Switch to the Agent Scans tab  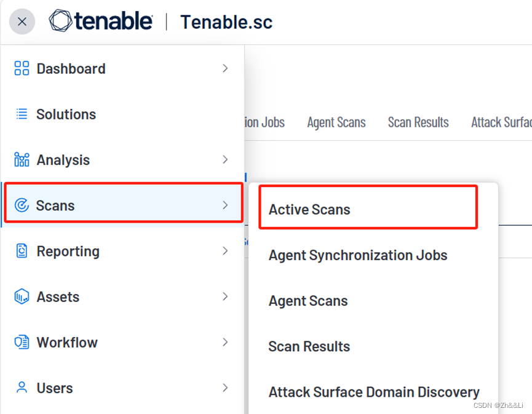click(336, 122)
